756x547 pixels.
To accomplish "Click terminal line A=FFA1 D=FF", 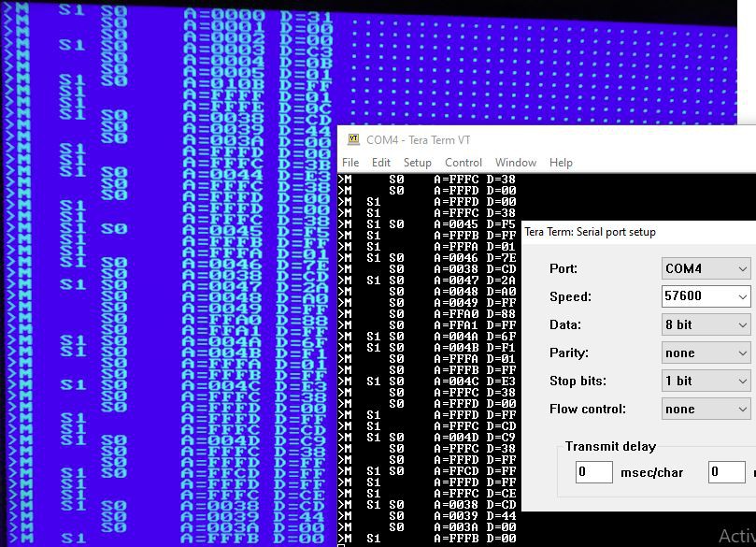I will tap(427, 325).
